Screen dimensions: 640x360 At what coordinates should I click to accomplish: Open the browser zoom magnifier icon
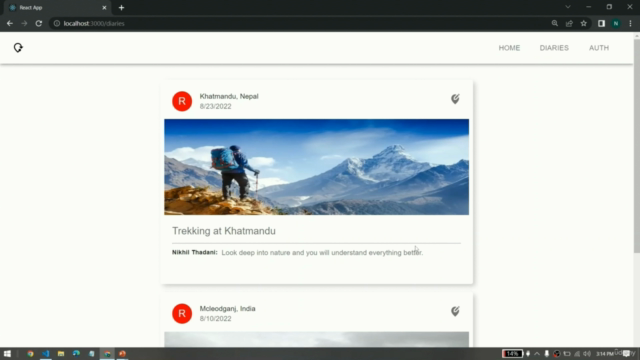click(x=554, y=24)
